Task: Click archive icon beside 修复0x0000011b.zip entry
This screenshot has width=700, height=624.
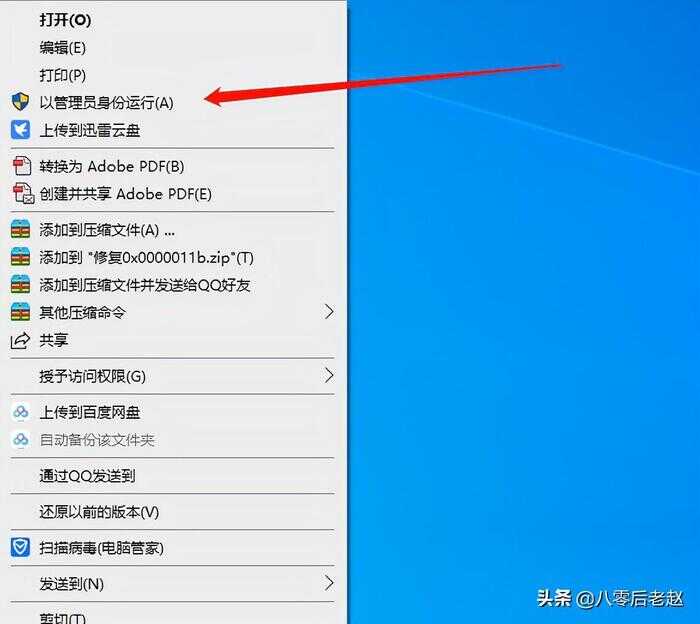Action: pyautogui.click(x=20, y=257)
